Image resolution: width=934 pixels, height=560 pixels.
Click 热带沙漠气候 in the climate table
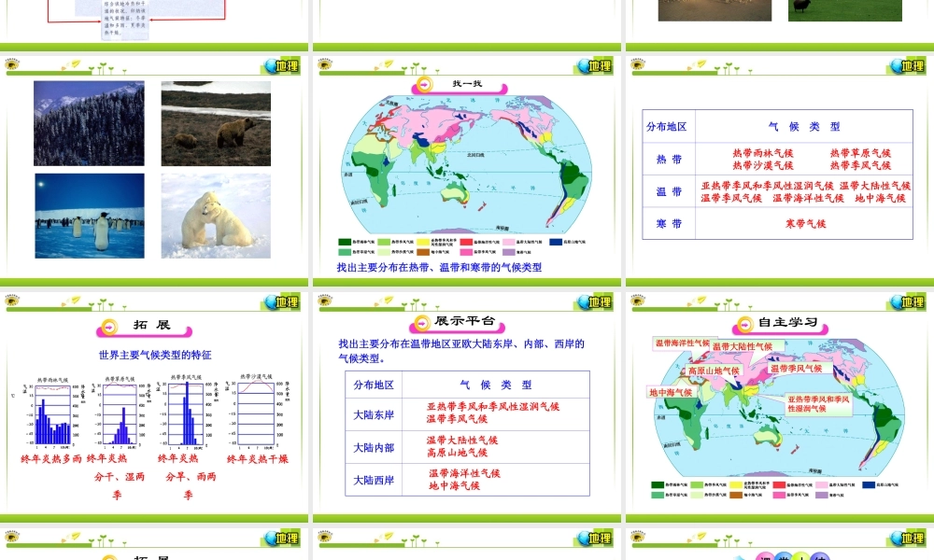762,166
